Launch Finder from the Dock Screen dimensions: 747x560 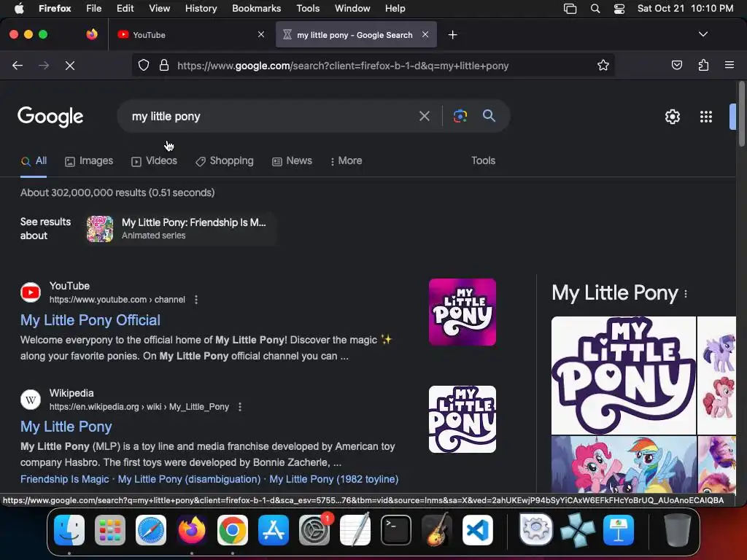tap(69, 530)
